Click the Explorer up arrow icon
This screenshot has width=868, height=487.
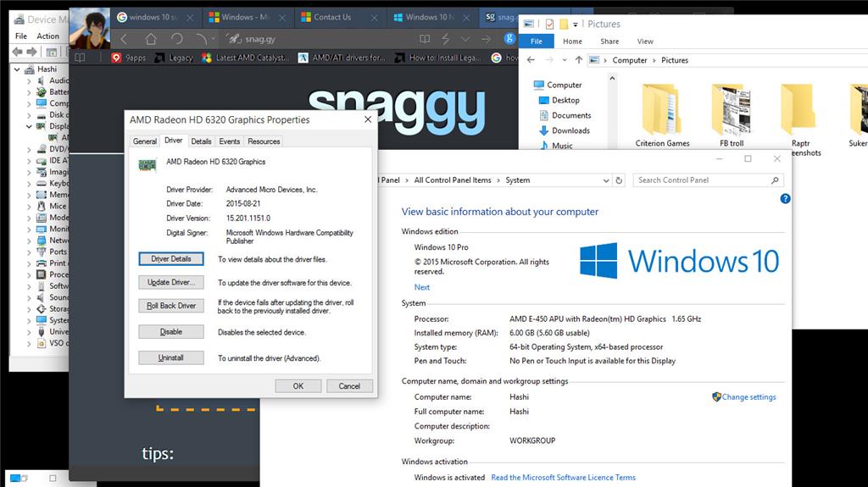tap(578, 60)
